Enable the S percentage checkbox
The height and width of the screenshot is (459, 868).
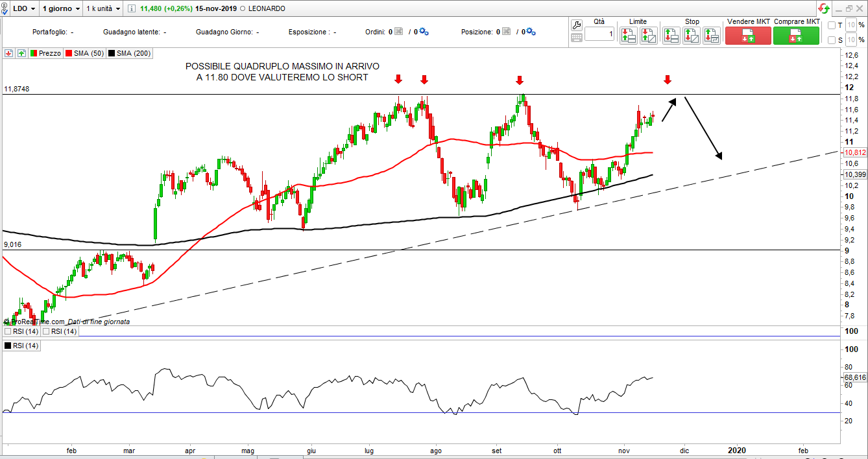click(x=832, y=40)
